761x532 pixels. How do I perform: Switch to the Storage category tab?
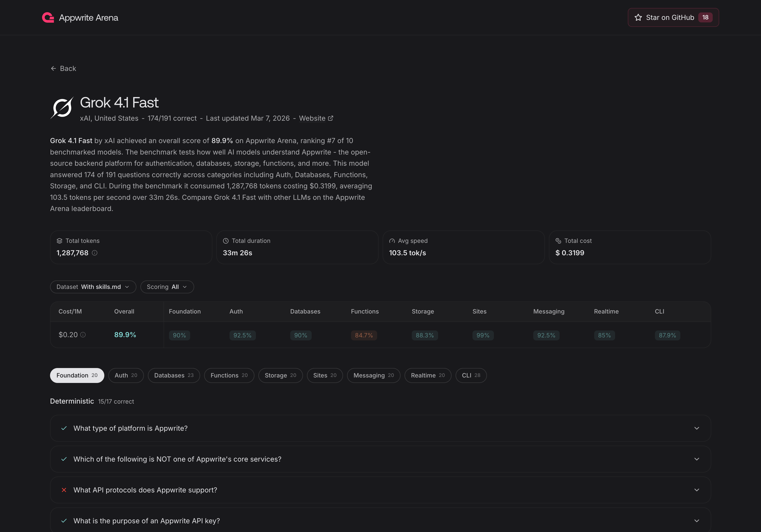[x=280, y=375]
